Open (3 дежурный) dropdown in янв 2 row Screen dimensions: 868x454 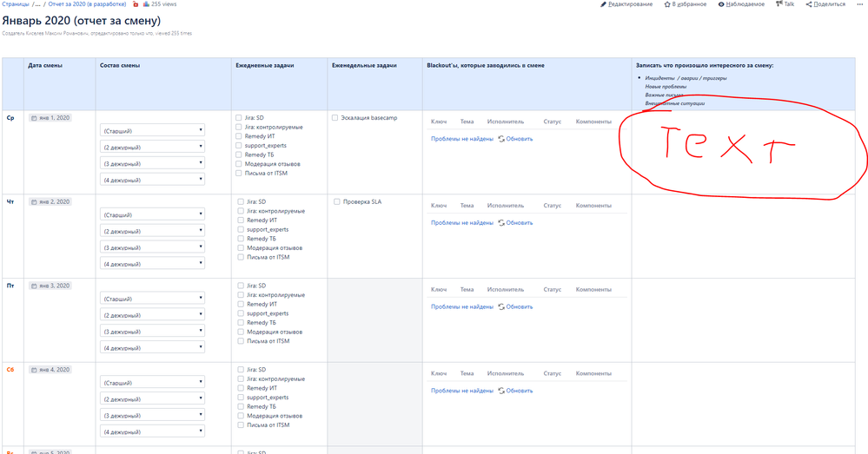tap(152, 247)
